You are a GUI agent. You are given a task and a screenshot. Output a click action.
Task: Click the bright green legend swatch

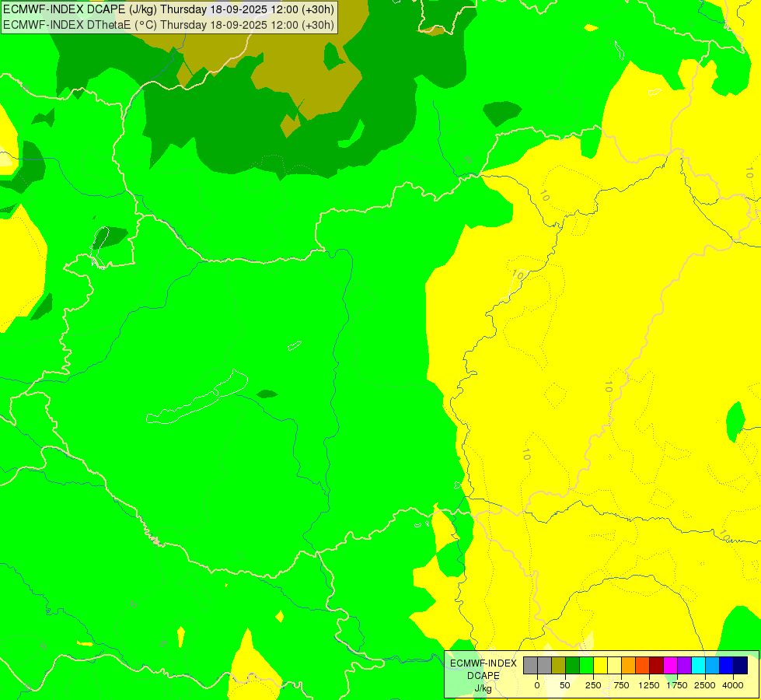pos(586,665)
